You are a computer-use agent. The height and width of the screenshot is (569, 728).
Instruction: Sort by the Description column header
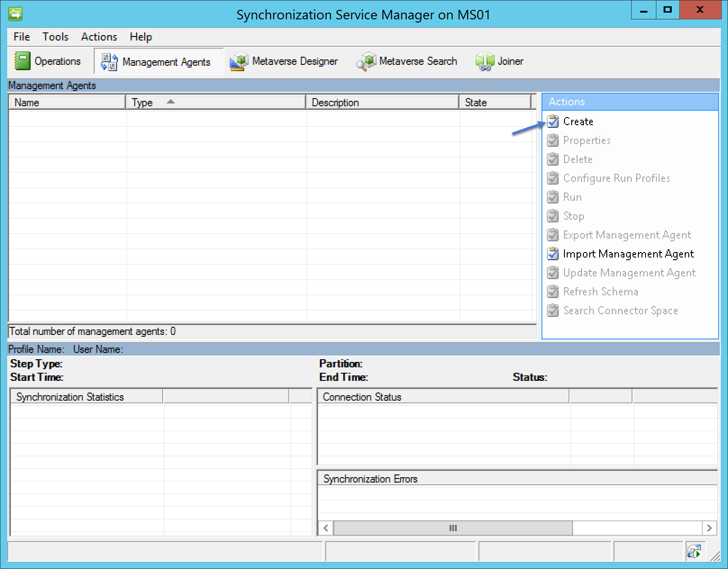(x=382, y=102)
